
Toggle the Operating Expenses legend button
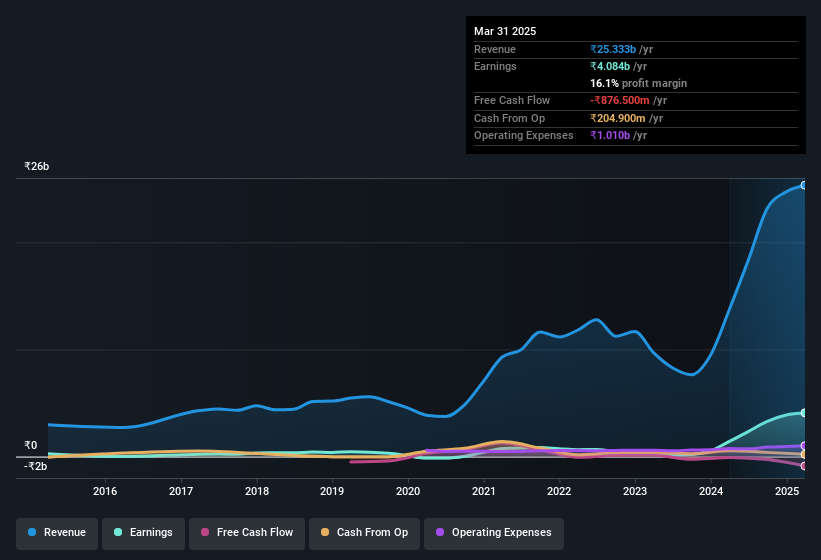coord(494,533)
